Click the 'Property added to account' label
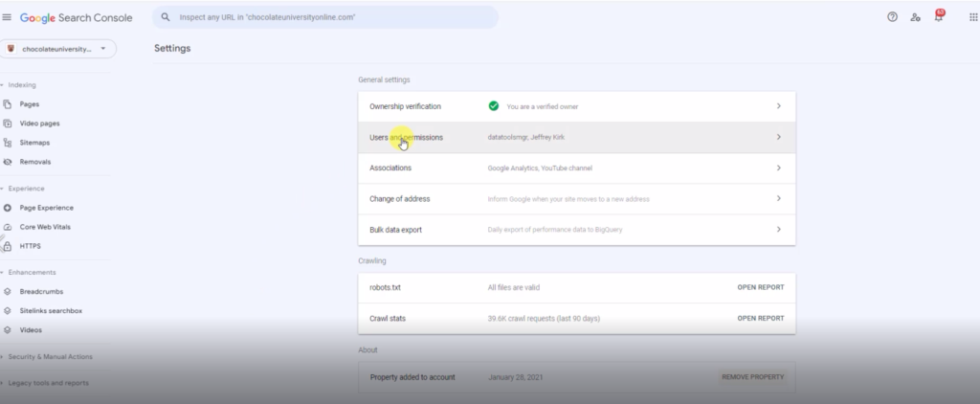The height and width of the screenshot is (404, 980). point(412,377)
